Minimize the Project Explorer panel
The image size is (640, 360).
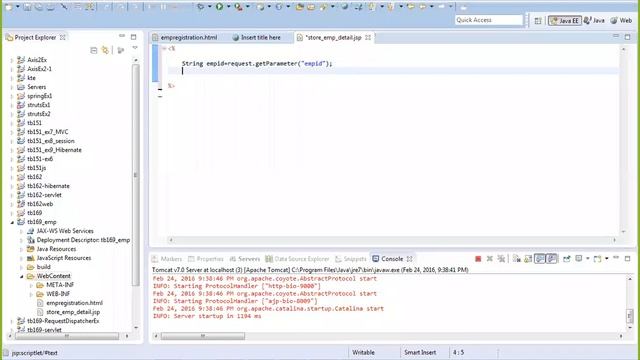click(x=122, y=36)
